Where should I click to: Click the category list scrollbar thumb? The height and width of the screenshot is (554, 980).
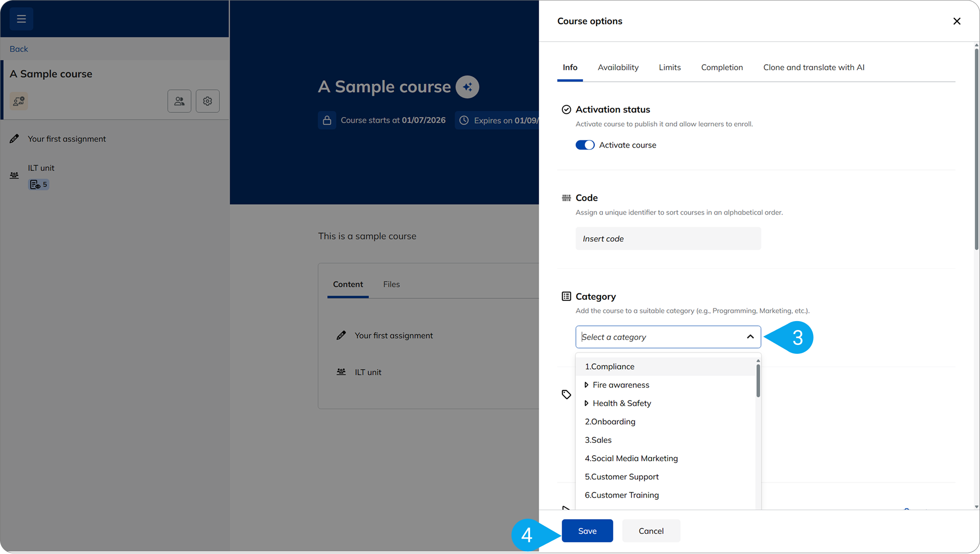(758, 381)
